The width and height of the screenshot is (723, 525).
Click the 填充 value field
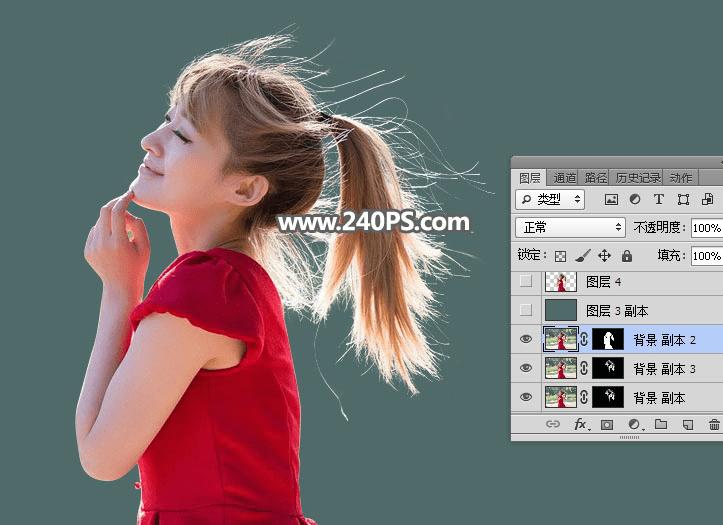coord(707,256)
